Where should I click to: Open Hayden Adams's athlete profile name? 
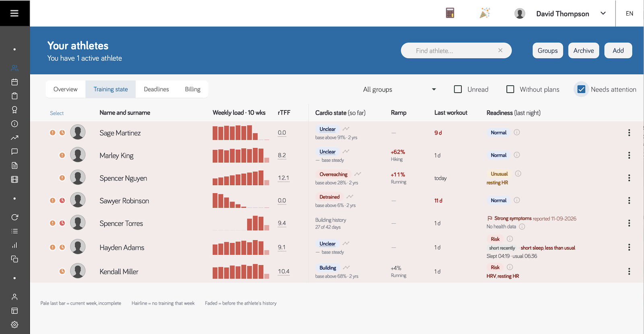(122, 247)
